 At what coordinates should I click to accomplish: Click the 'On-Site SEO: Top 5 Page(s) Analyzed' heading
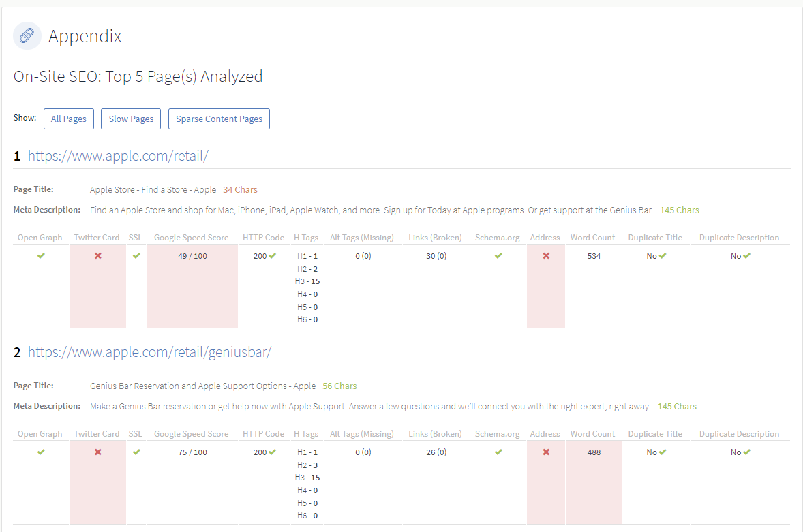click(x=138, y=77)
